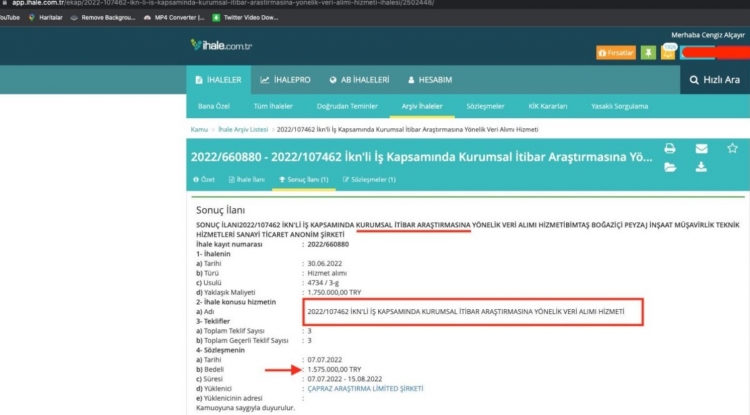
Task: Switch to the İhale İlanı tab
Action: (x=247, y=179)
